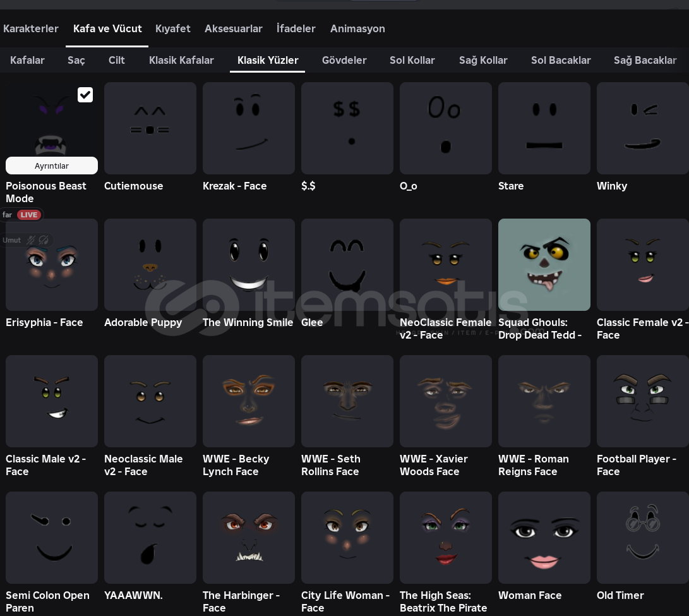Screen dimensions: 689x616
Task: Click the crossed-out eye icon beside Umut
Action: point(44,240)
